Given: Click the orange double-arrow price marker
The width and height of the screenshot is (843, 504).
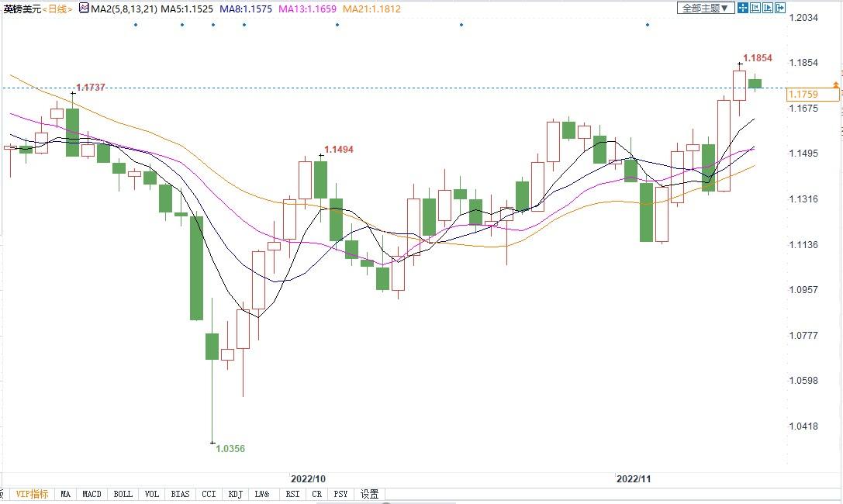Looking at the screenshot, I should coord(835,85).
